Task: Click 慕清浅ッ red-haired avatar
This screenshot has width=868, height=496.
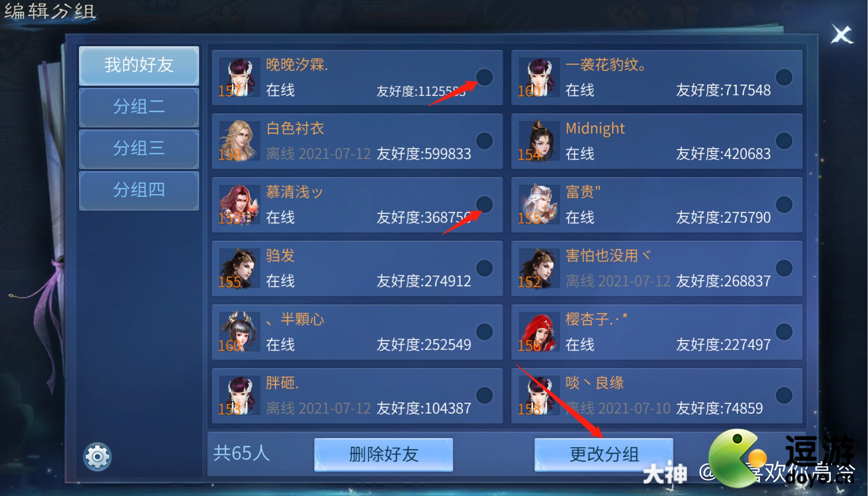Action: (239, 204)
